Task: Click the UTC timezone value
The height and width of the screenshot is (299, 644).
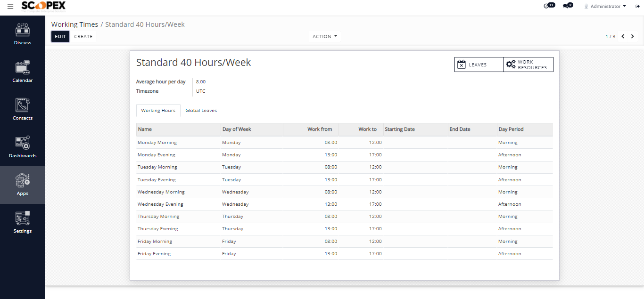Action: click(201, 91)
